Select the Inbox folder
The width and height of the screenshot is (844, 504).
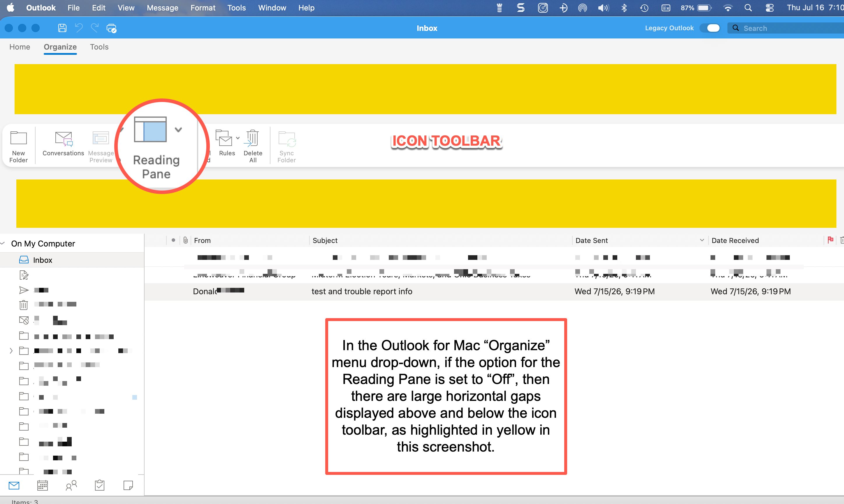tap(72, 260)
